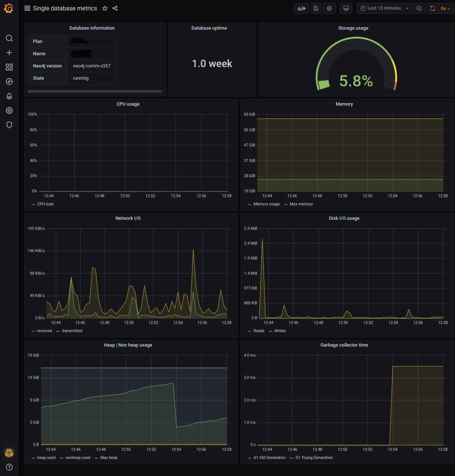Open the Network I/O panel title menu
Image resolution: width=455 pixels, height=476 pixels.
click(x=128, y=218)
